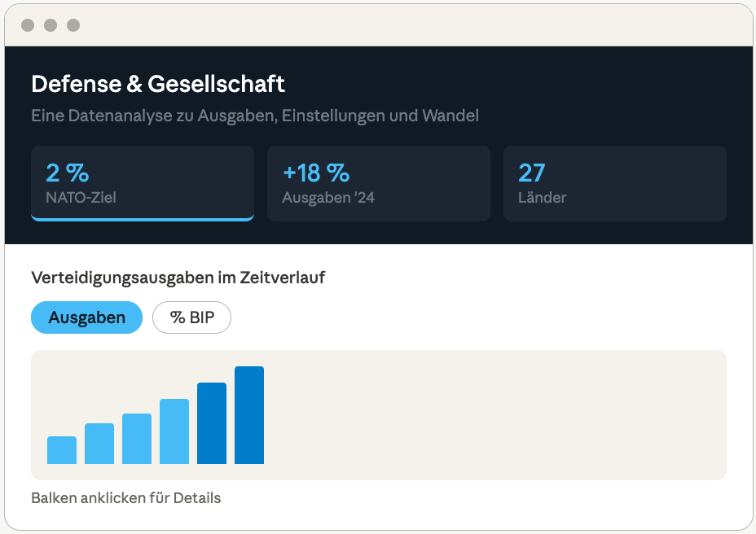Click the blue underline of NATO-Ziel card
Image resolution: width=756 pixels, height=534 pixels.
[x=143, y=219]
